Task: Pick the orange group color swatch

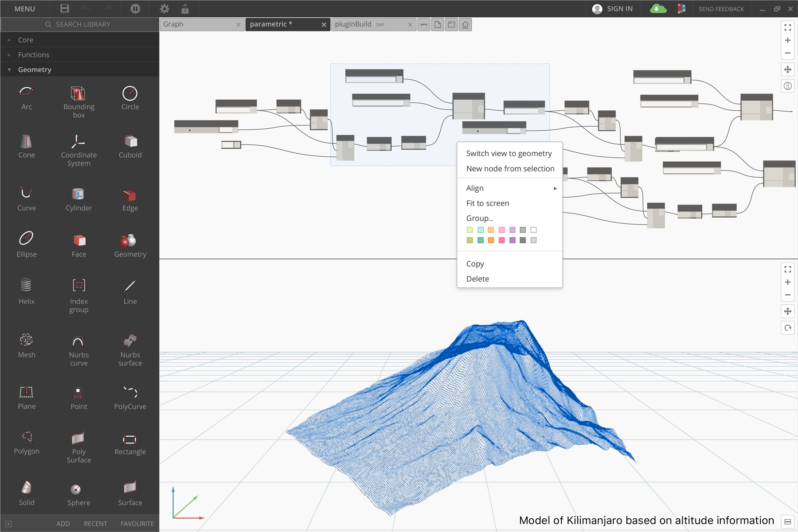Action: pos(491,240)
